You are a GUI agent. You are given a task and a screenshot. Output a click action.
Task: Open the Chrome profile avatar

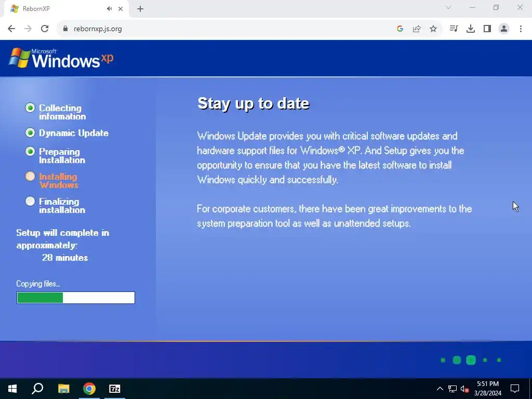(504, 29)
